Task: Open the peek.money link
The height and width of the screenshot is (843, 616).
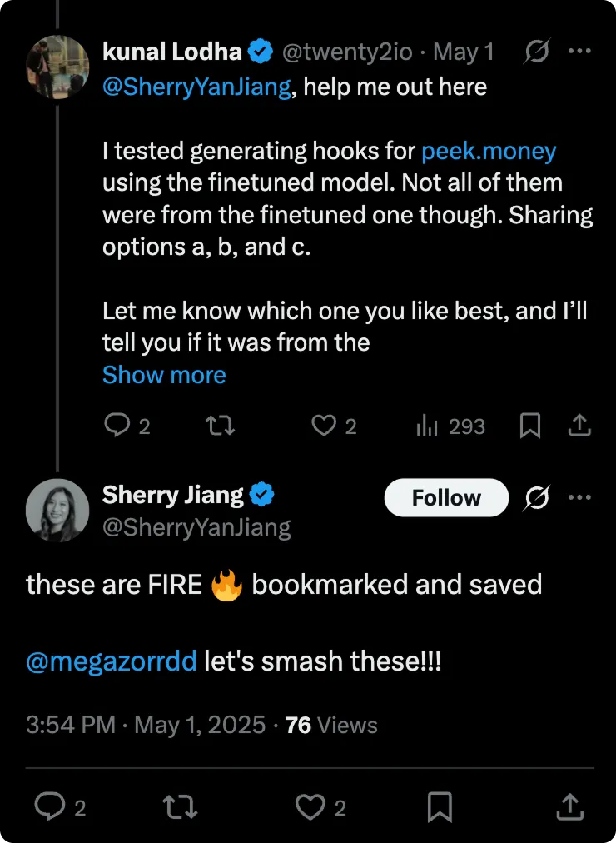Action: click(489, 151)
